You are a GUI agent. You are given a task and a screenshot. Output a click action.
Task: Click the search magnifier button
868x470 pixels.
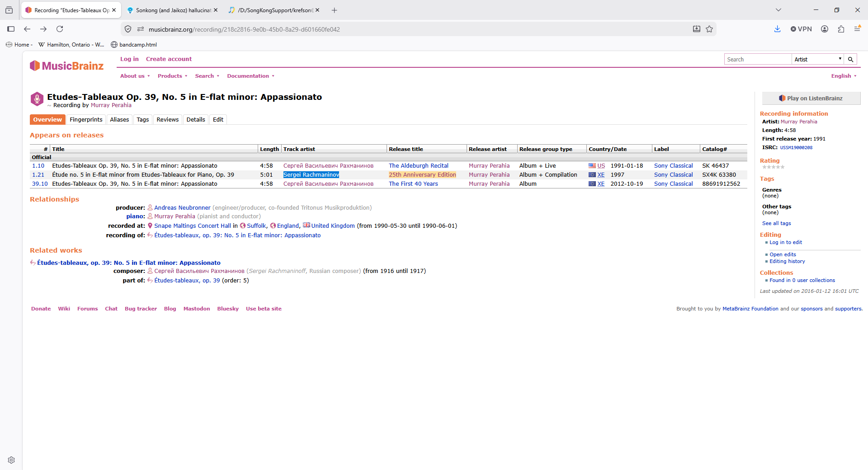pos(850,59)
